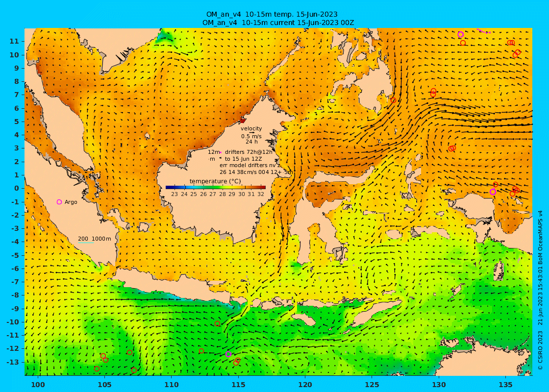Click vertical CSIRO 2023 BoM OceanMAPS copyright text
Screen dimensions: 549x392
[541, 290]
